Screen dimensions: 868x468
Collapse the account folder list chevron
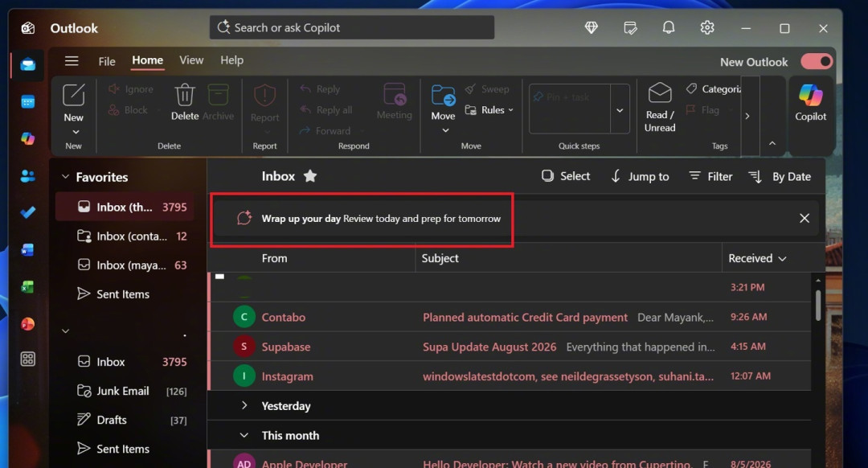pyautogui.click(x=65, y=331)
